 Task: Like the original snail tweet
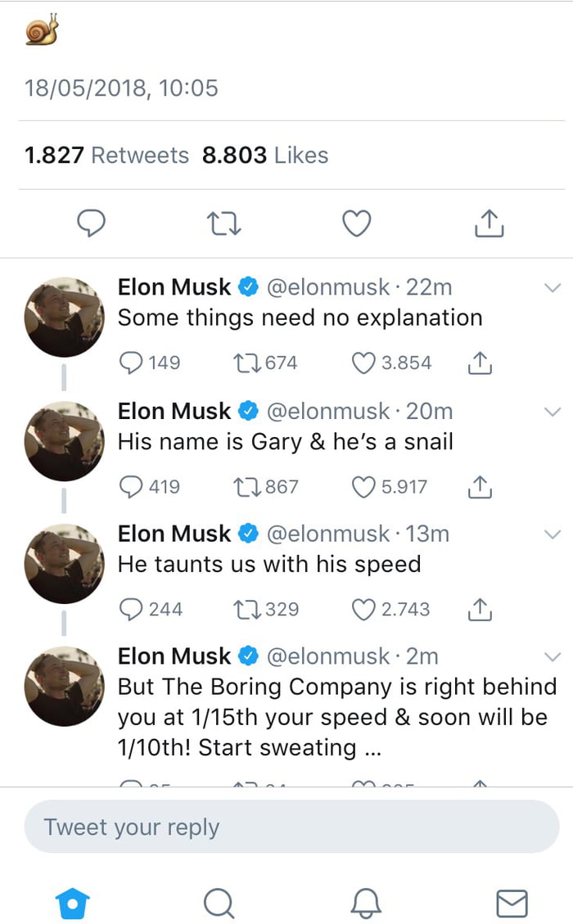click(355, 223)
